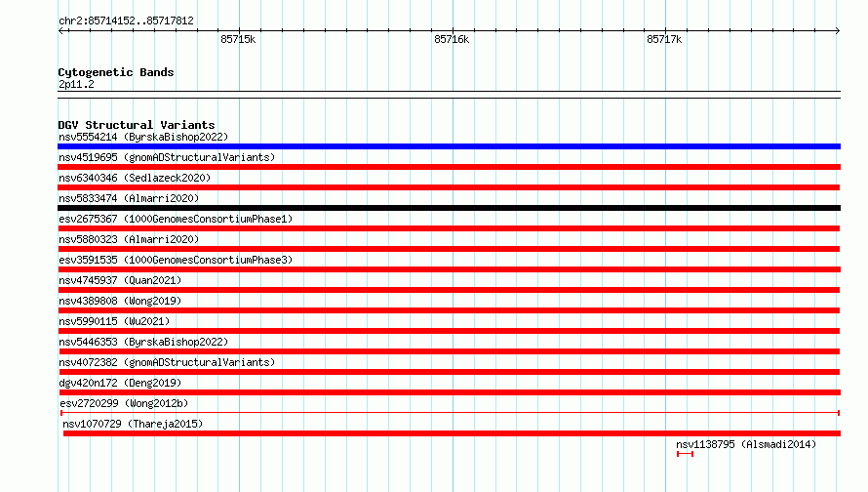Select the 2p11.2 band label
Image resolution: width=868 pixels, height=492 pixels.
tap(76, 84)
